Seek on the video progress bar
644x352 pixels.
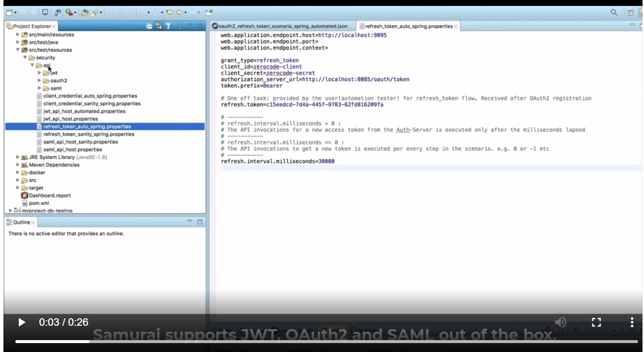coord(326,341)
